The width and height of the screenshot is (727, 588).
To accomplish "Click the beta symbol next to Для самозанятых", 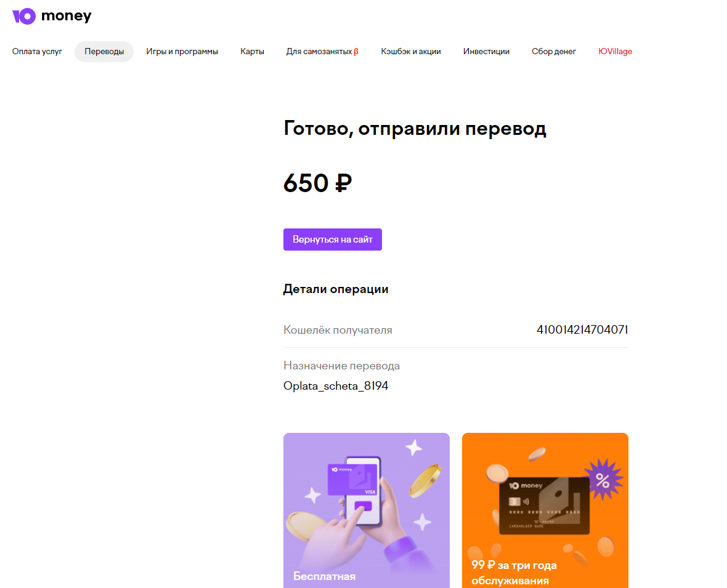I will click(x=356, y=52).
